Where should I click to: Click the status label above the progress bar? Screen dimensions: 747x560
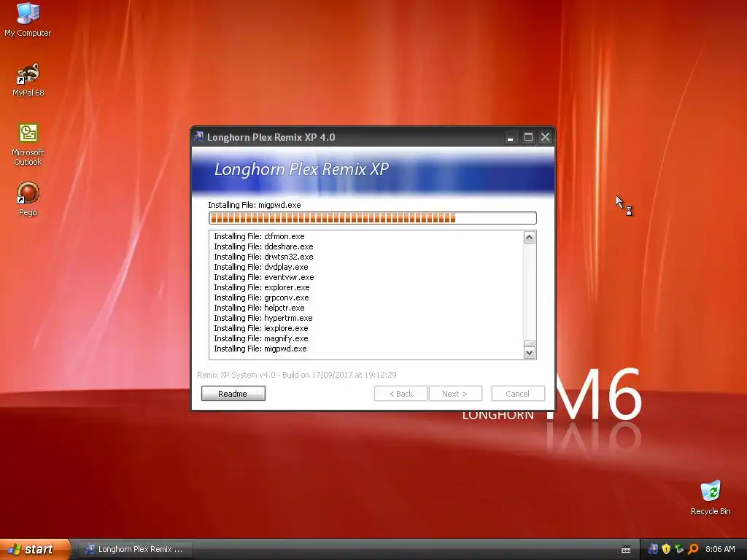coord(255,205)
